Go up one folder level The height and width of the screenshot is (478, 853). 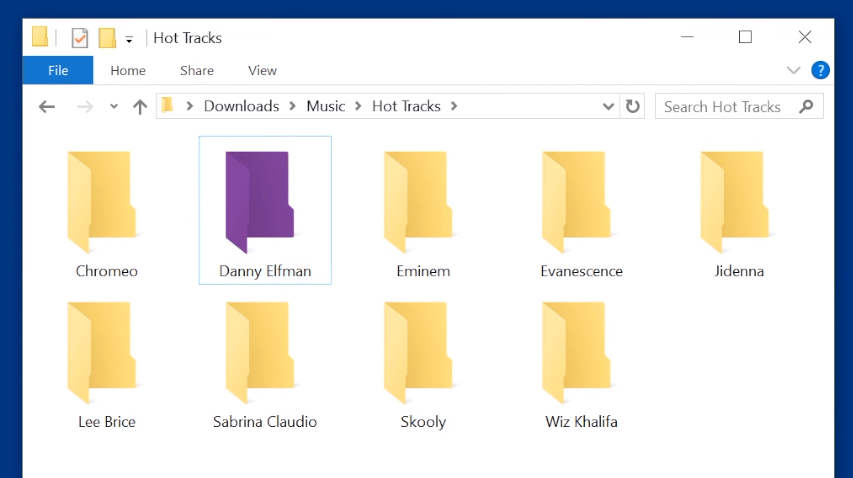(x=140, y=107)
